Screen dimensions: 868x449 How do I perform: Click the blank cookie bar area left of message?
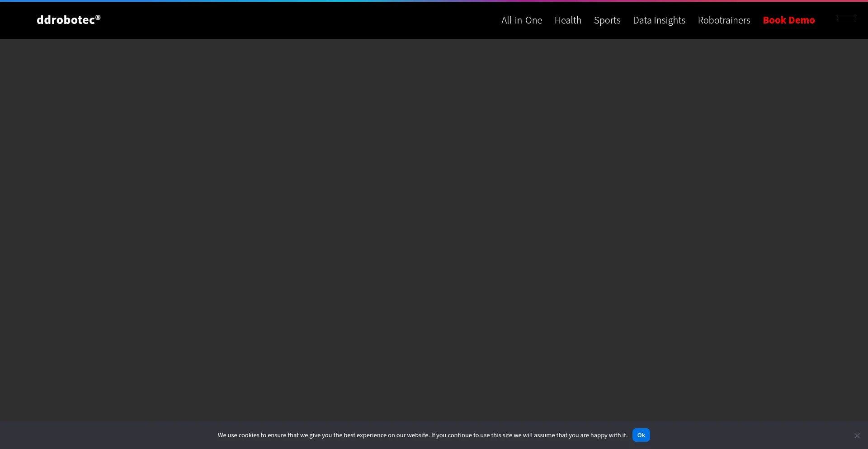108,435
